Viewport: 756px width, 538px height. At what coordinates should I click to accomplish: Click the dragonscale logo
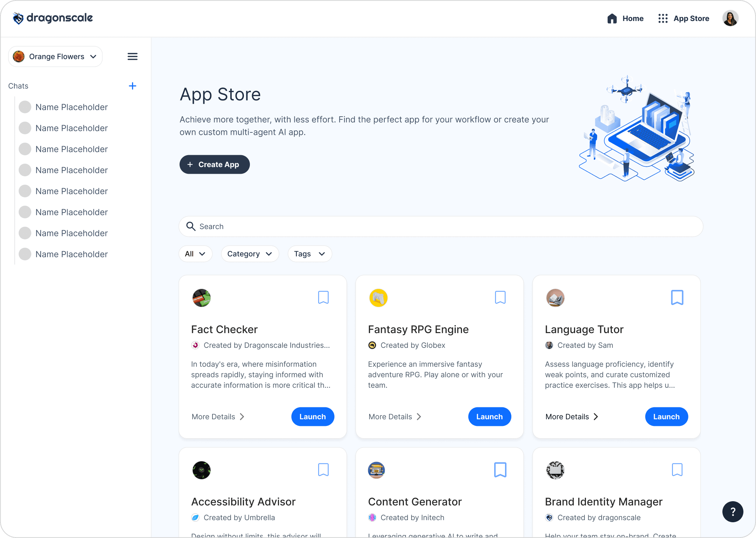click(x=53, y=18)
